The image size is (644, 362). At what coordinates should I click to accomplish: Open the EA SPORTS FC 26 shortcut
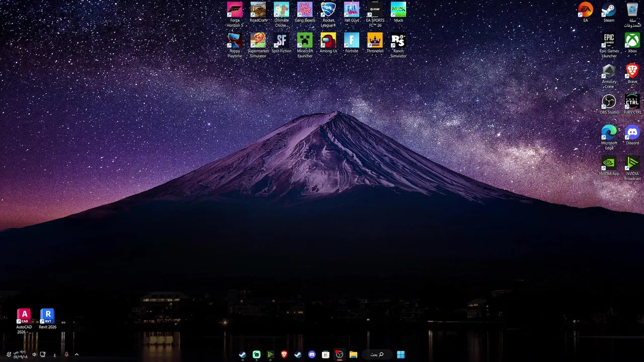[x=375, y=15]
